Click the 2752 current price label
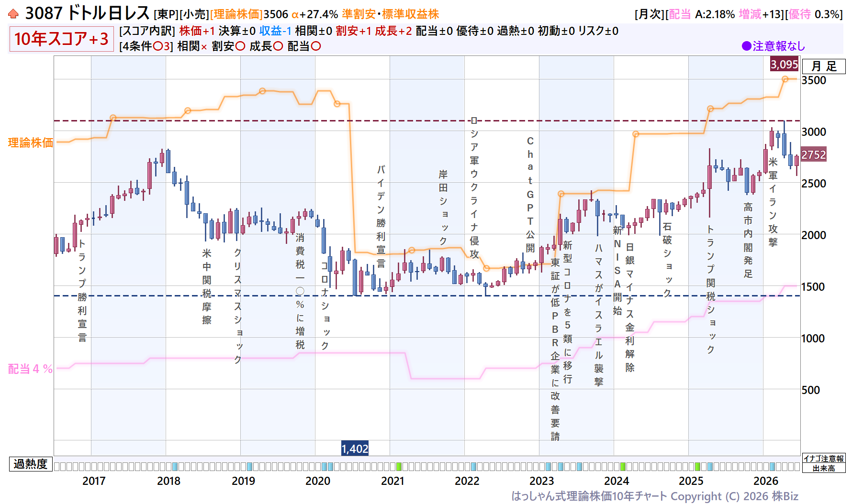This screenshot has width=852, height=504. coord(814,155)
